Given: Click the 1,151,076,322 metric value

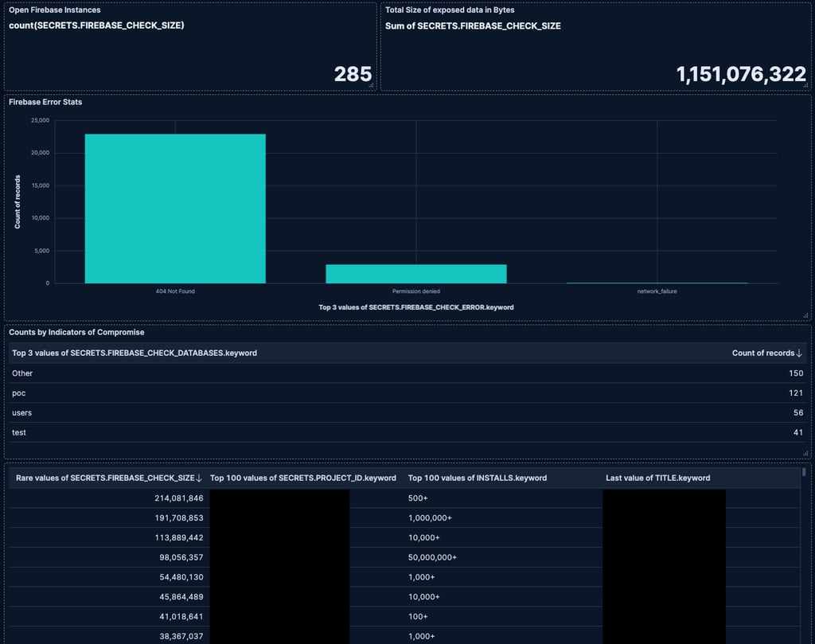Looking at the screenshot, I should point(741,74).
